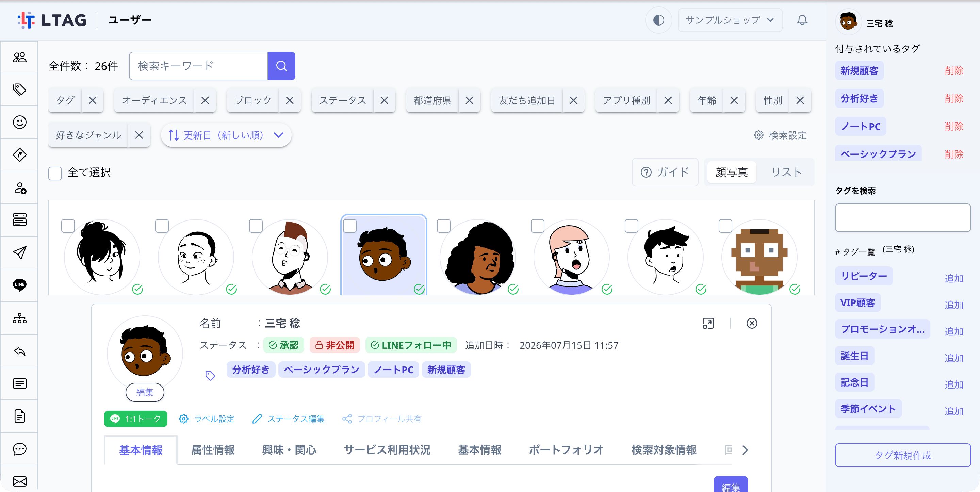The height and width of the screenshot is (492, 980).
Task: Click the 検索キーワード input field
Action: 199,66
